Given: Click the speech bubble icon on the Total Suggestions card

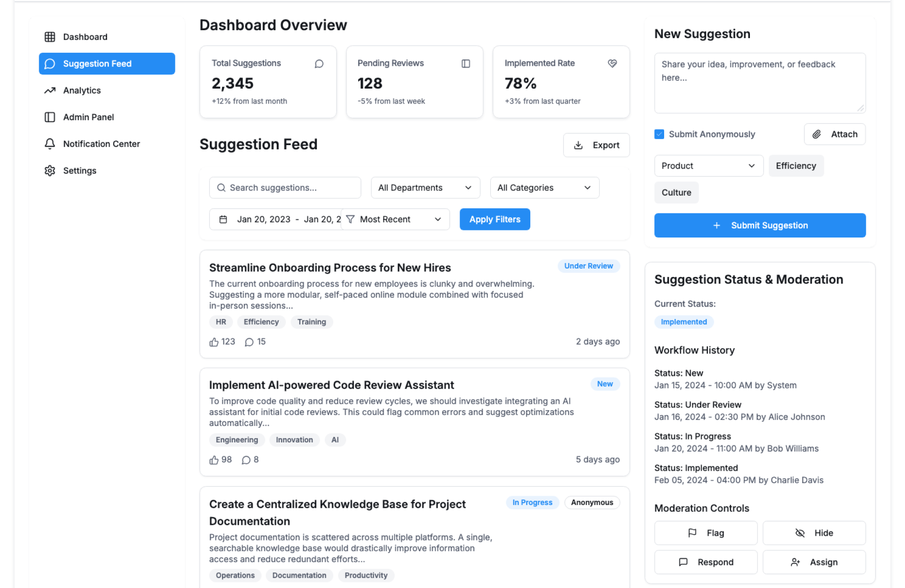Looking at the screenshot, I should pyautogui.click(x=319, y=64).
